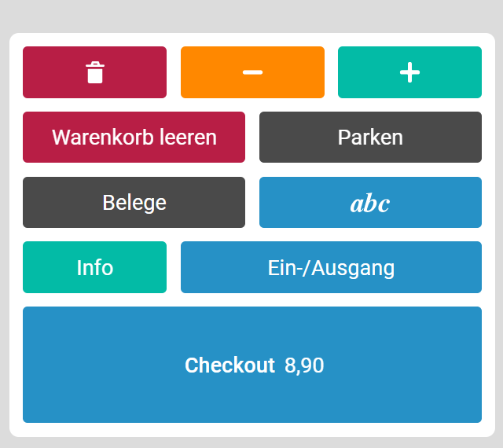Open the Belege receipts list
Viewport: 503px width, 448px height.
click(x=134, y=202)
